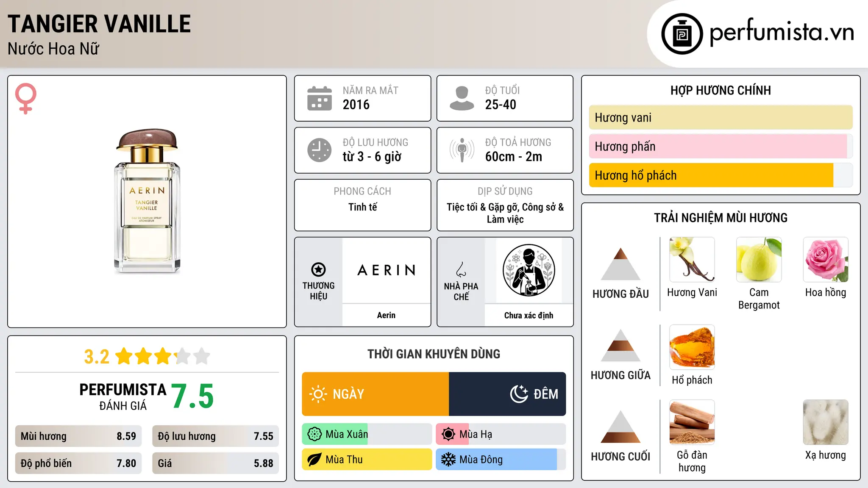Click the sun icon next to Ngày
Viewport: 868px width, 488px height.
pos(318,394)
